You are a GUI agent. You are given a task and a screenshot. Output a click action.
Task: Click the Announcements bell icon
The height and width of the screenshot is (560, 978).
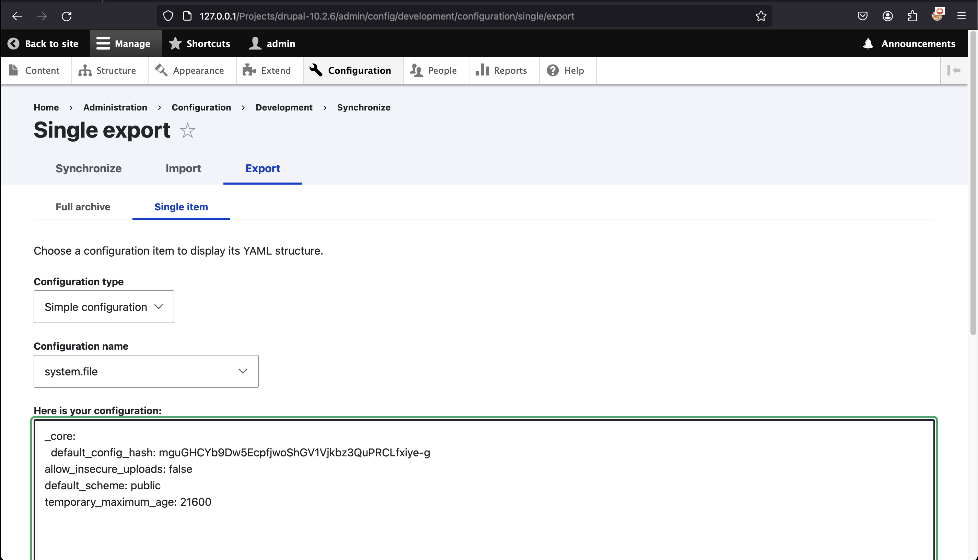tap(868, 44)
